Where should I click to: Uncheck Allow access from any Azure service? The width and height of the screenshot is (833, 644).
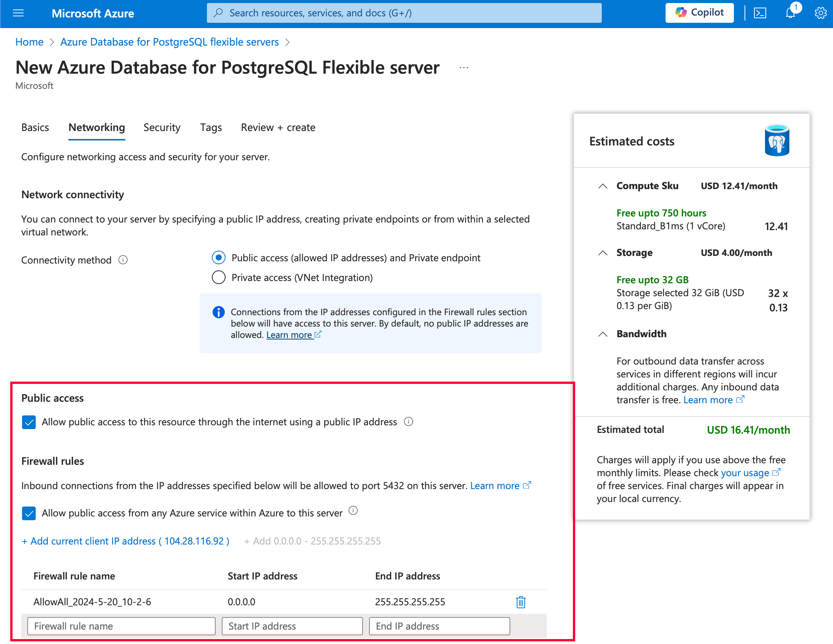point(29,513)
